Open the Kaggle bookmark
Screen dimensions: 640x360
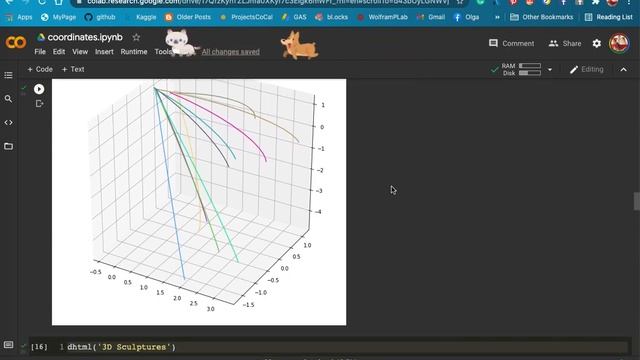[x=141, y=17]
